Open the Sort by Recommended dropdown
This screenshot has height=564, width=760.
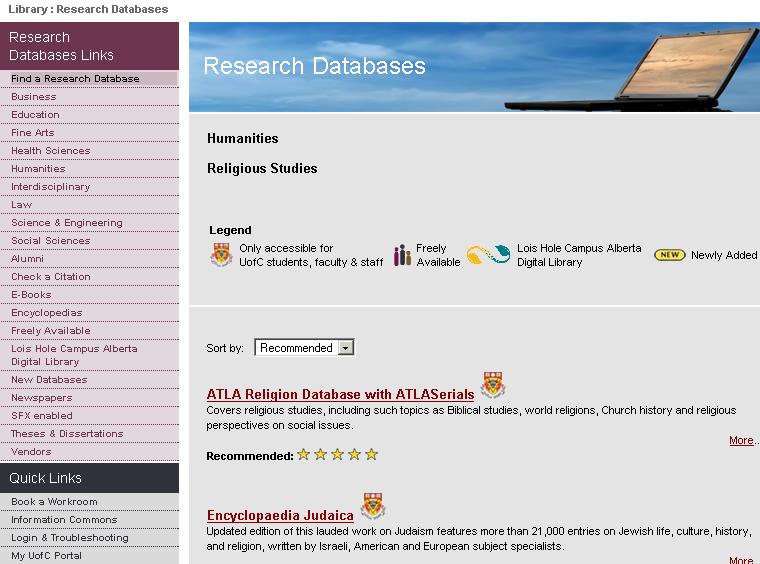[304, 347]
